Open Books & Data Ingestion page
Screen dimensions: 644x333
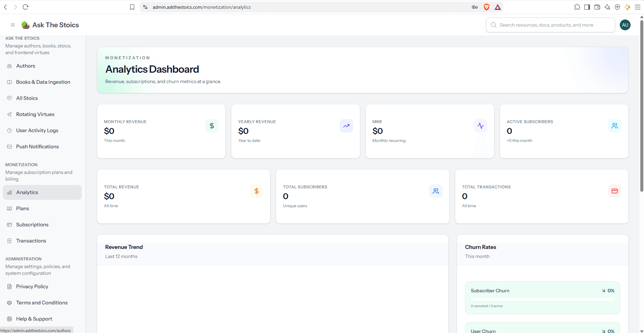coord(42,82)
